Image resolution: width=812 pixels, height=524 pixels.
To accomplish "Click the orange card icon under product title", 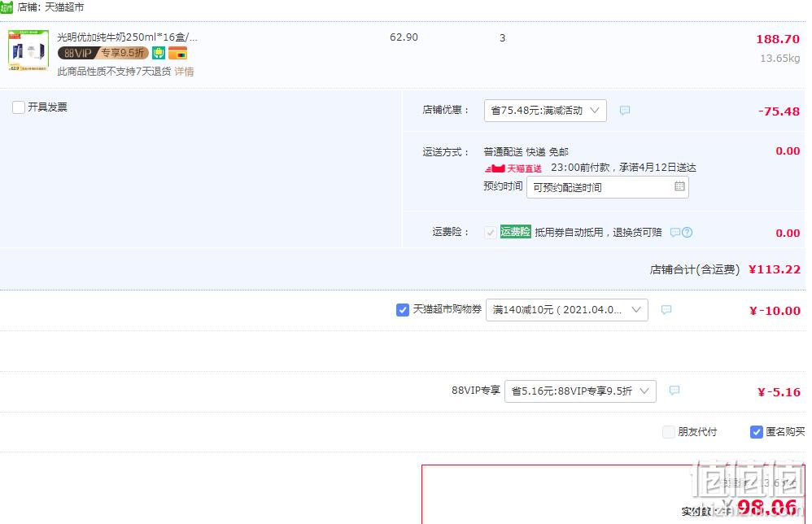I will point(177,53).
